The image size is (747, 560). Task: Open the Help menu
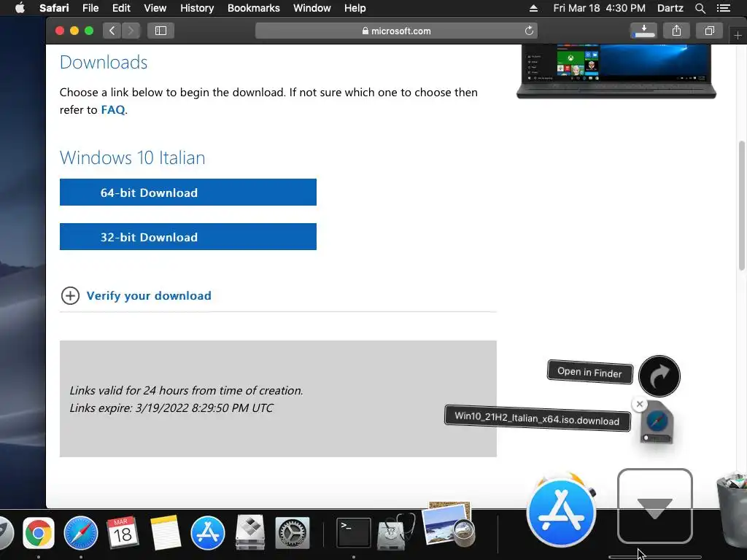355,8
